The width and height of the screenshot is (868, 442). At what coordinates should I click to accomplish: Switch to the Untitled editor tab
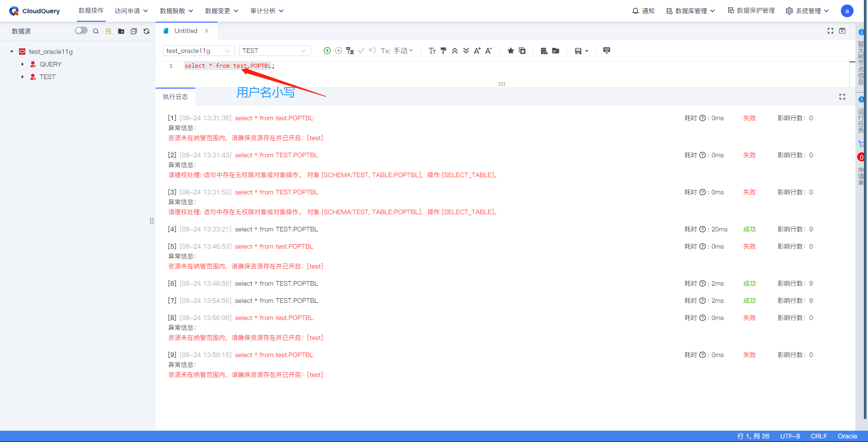point(186,31)
